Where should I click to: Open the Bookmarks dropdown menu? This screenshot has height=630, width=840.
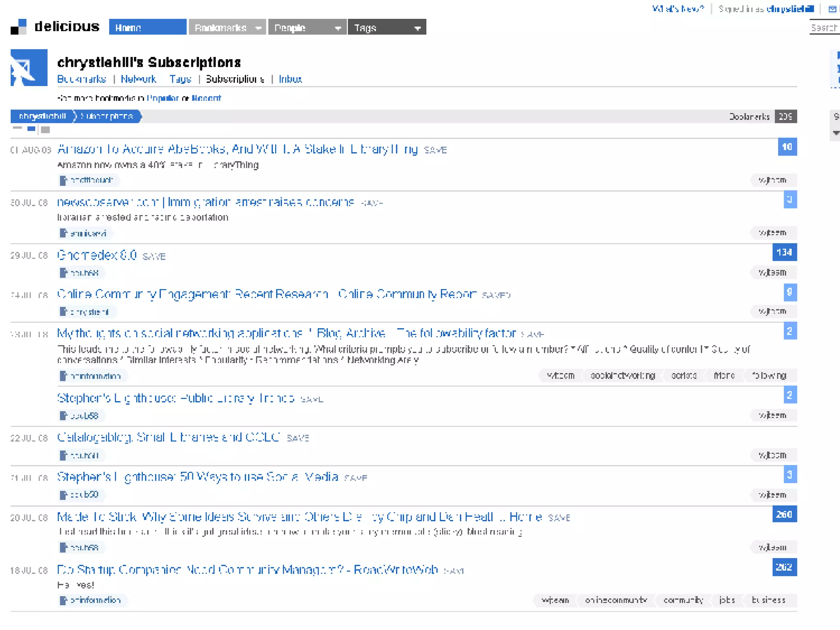coord(227,27)
